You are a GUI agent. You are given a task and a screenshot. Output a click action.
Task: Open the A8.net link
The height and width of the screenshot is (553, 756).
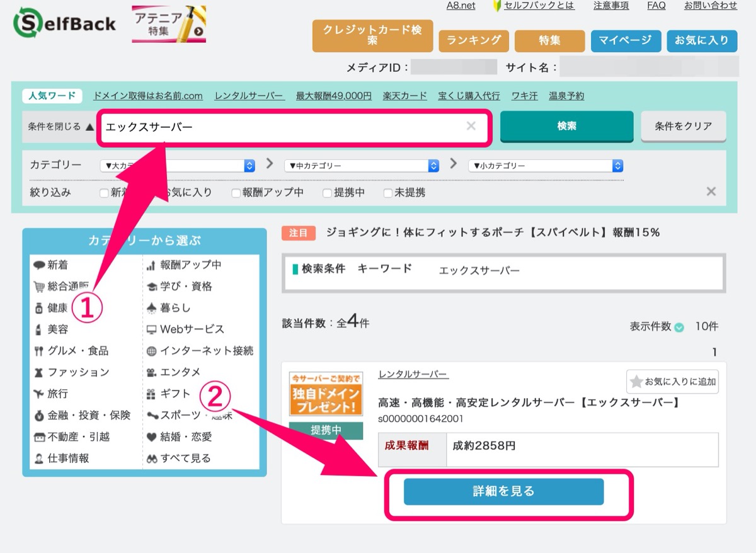click(x=461, y=6)
